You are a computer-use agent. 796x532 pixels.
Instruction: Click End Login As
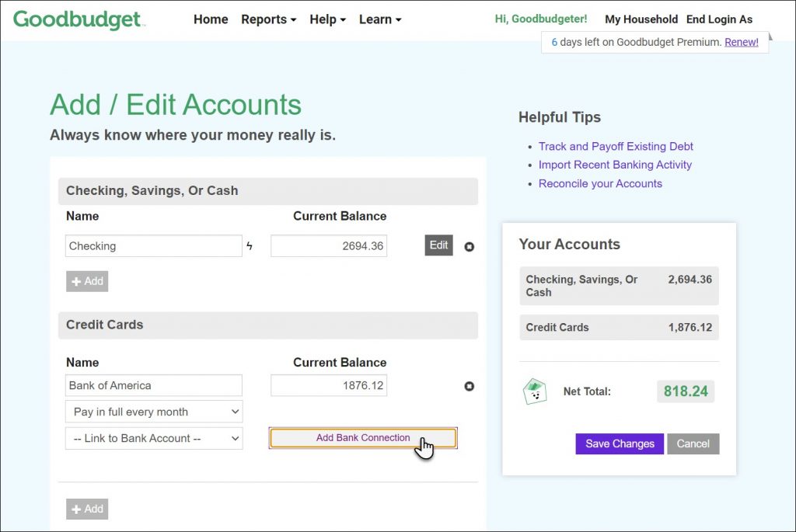click(x=719, y=19)
